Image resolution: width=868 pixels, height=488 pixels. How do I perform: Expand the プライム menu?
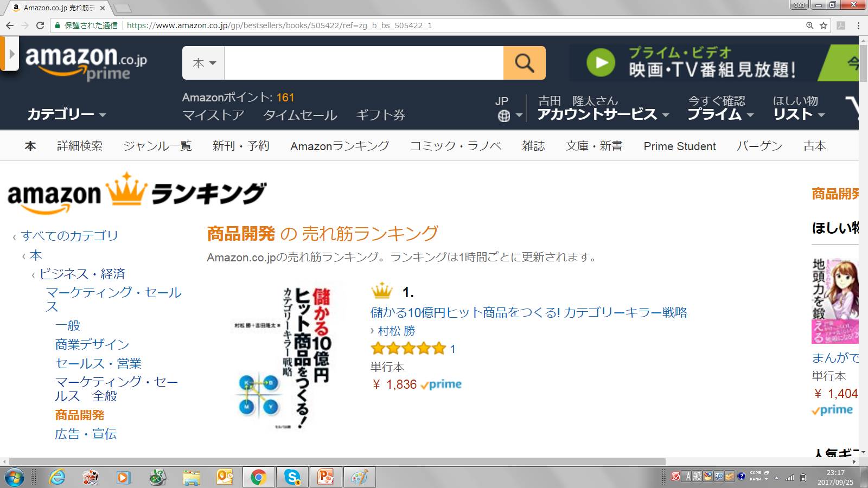[x=720, y=114]
